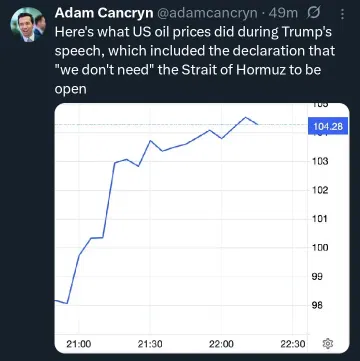Select the blue 104.28 price label
360x361 pixels.
click(x=329, y=126)
